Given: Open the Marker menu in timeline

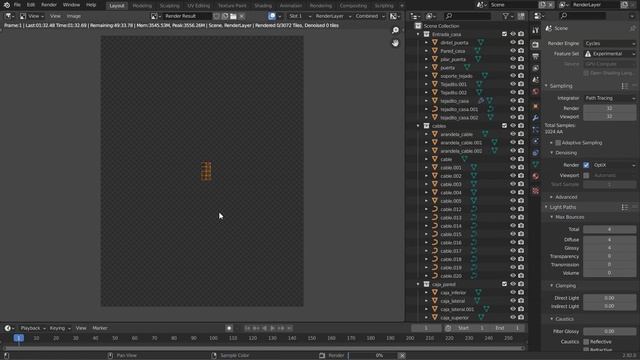Looking at the screenshot, I should [100, 328].
